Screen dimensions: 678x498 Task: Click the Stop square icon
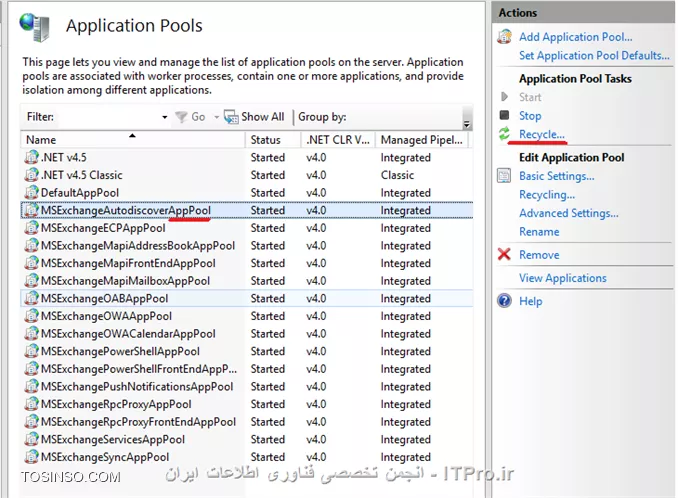tap(504, 115)
